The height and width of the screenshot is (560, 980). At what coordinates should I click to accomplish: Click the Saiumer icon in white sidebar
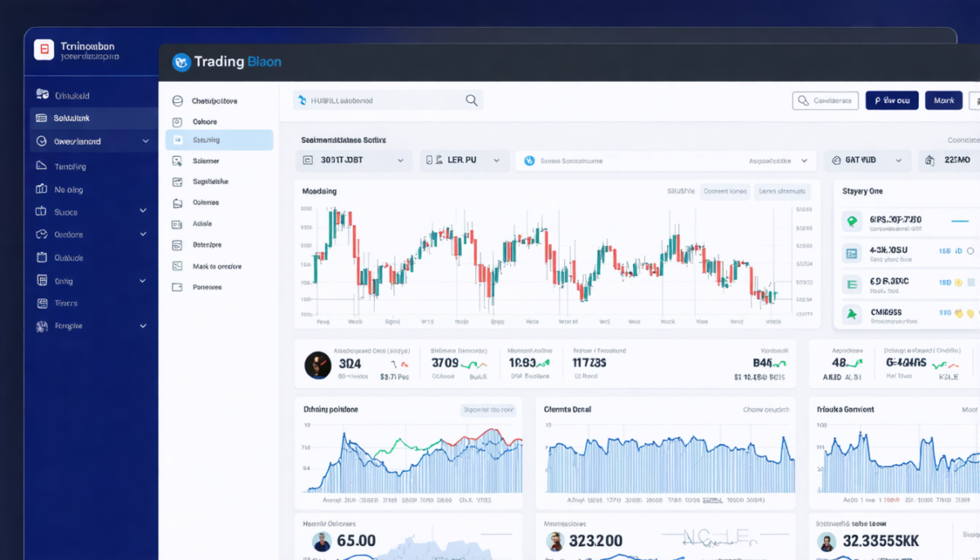[177, 161]
